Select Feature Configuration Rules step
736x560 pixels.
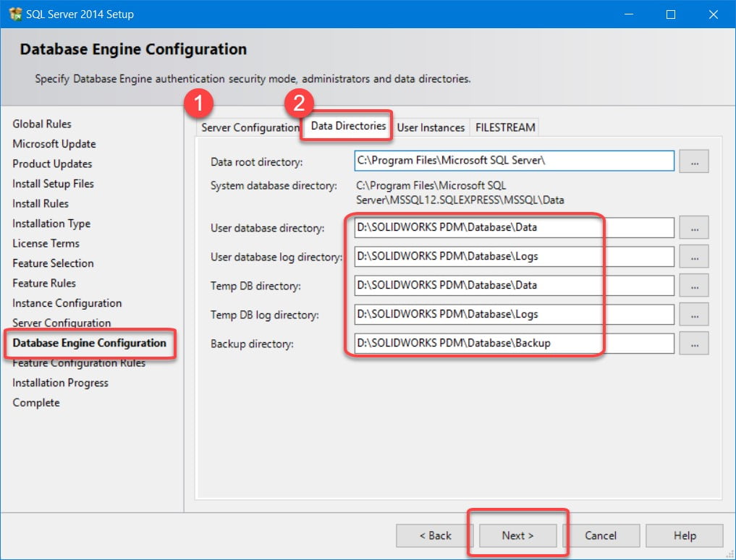(79, 363)
